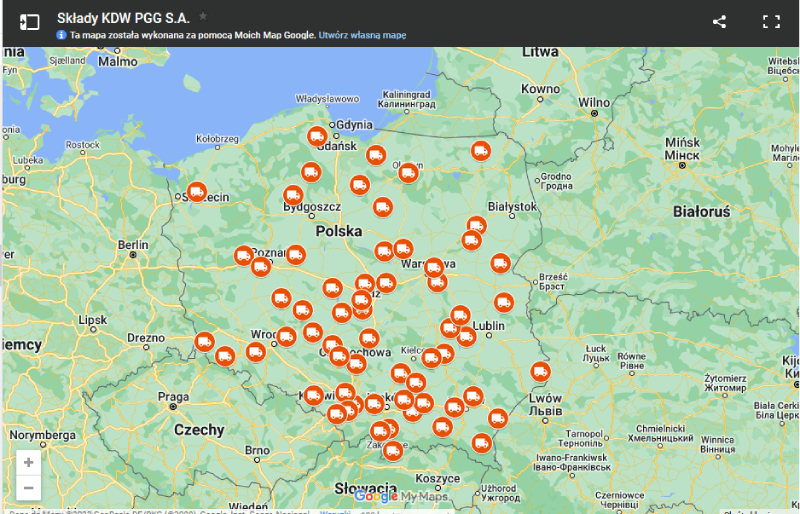The height and width of the screenshot is (514, 800).
Task: Click the Czechy country label
Action: click(x=199, y=430)
